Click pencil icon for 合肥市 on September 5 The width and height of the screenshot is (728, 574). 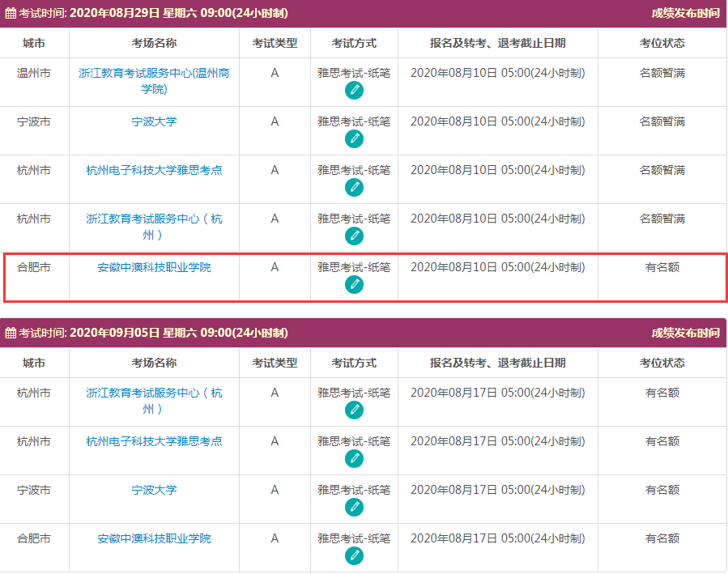pyautogui.click(x=354, y=556)
